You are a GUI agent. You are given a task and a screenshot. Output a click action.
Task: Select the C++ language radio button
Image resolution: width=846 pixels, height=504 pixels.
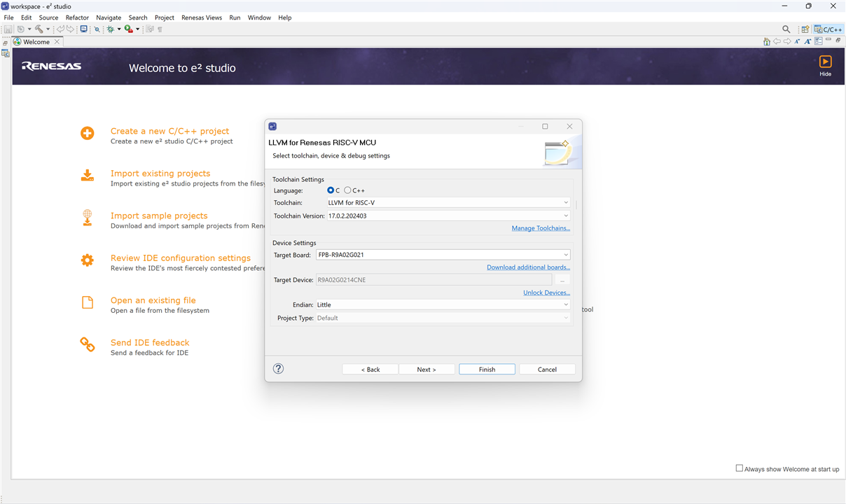click(x=347, y=190)
